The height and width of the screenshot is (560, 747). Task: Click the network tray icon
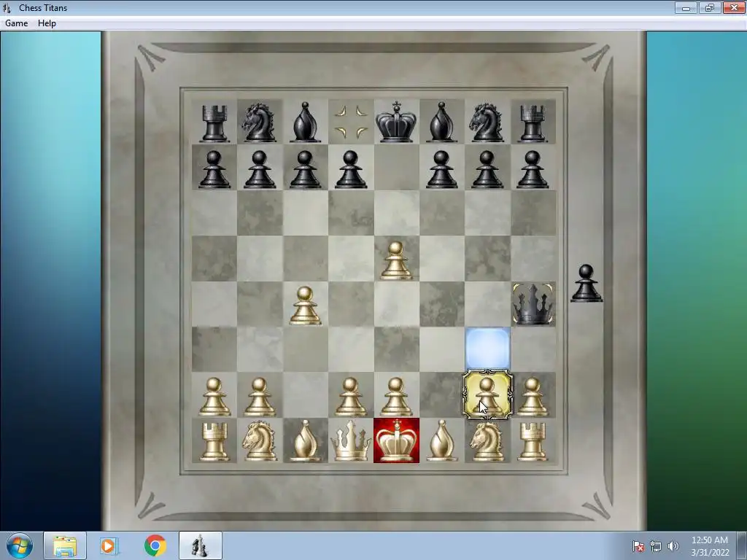[656, 546]
